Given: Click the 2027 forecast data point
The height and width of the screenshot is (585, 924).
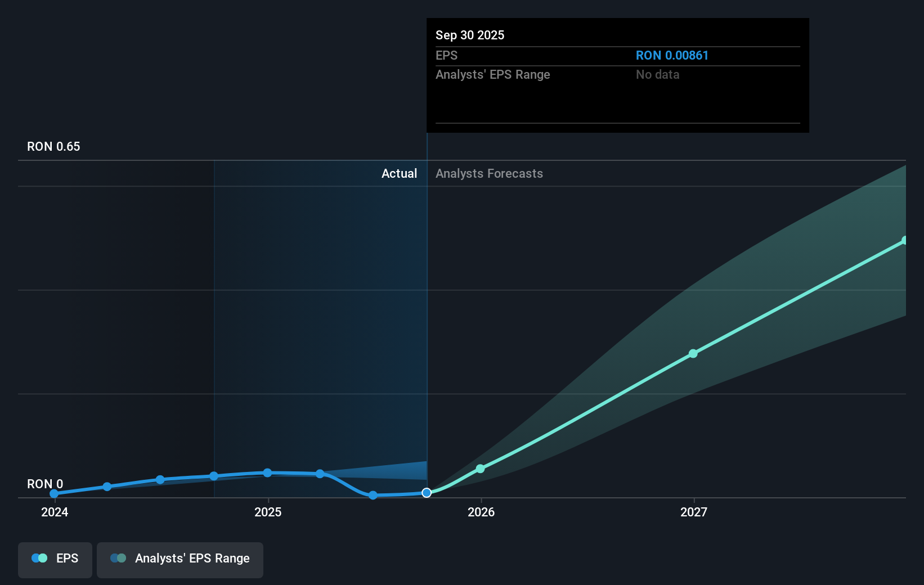Looking at the screenshot, I should click(693, 353).
